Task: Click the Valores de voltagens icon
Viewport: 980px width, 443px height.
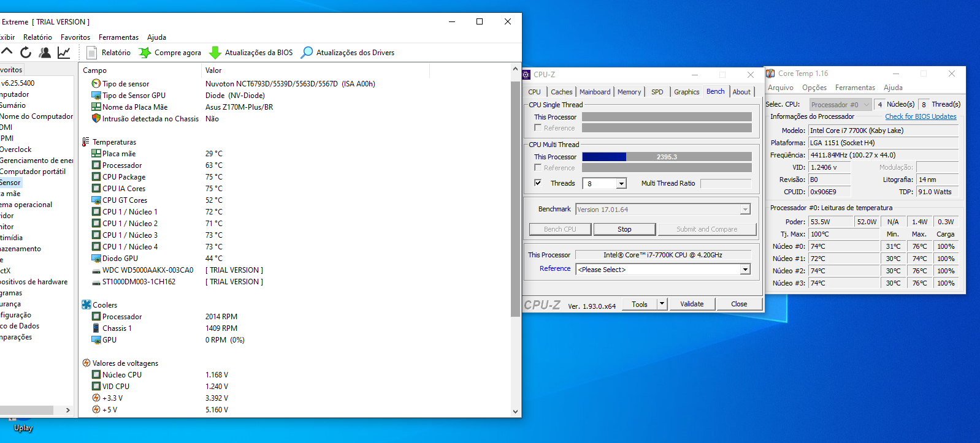Action: pos(86,363)
